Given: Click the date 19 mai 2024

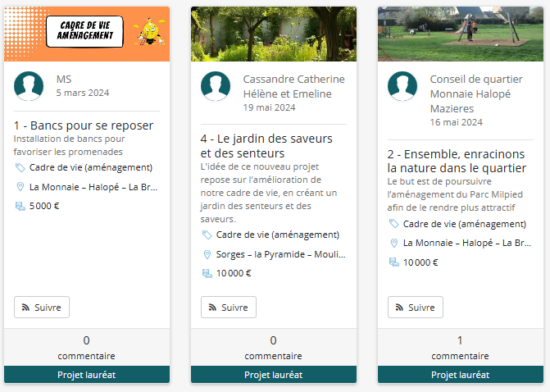Looking at the screenshot, I should pyautogui.click(x=270, y=107).
